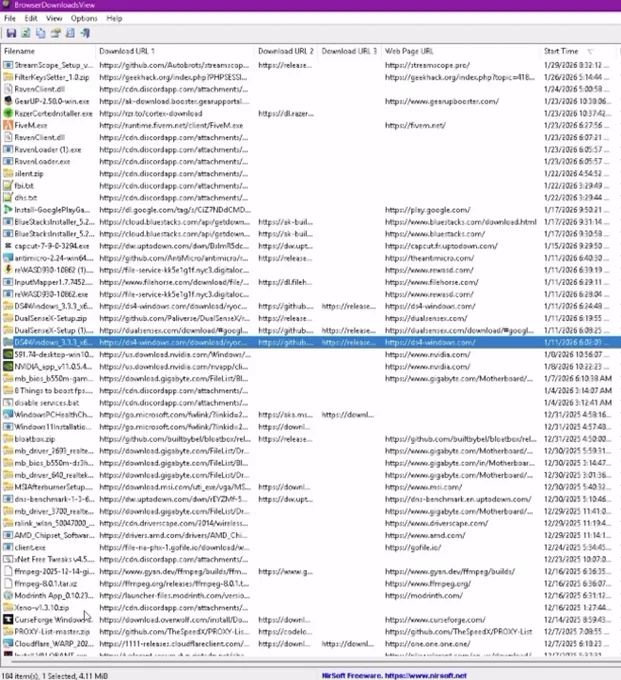The image size is (621, 680).
Task: Select the PROXY-List-master.zip filename
Action: coord(52,631)
